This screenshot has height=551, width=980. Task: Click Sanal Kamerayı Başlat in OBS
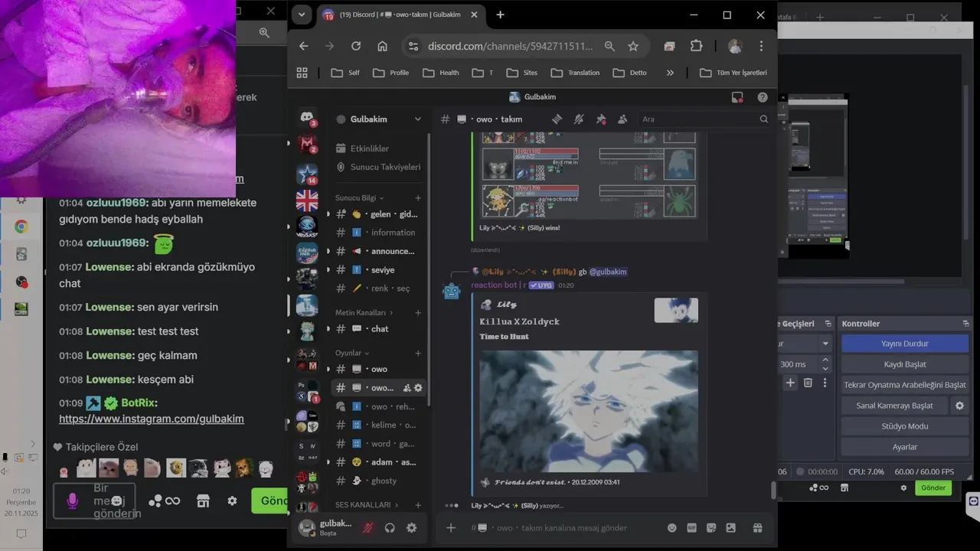click(x=894, y=406)
